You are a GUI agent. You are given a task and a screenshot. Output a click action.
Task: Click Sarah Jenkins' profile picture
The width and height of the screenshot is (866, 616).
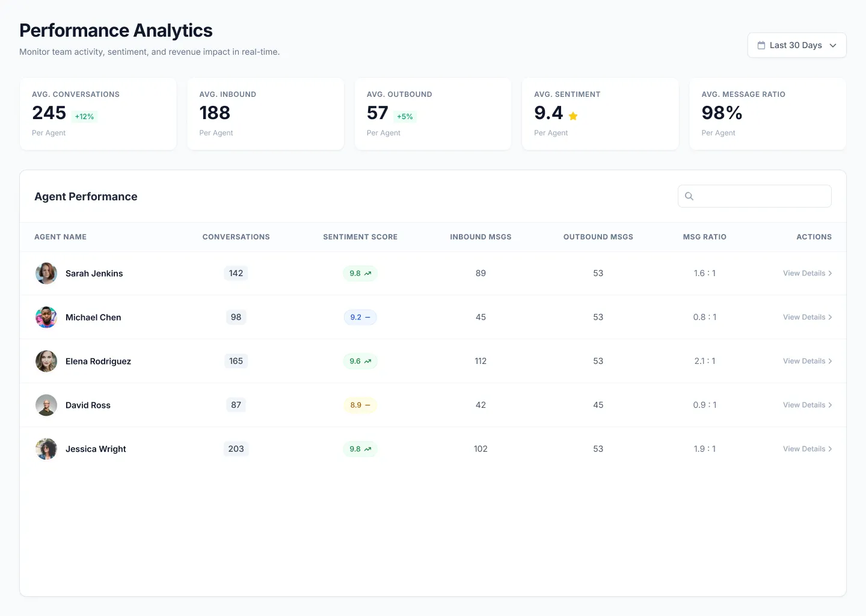point(46,273)
